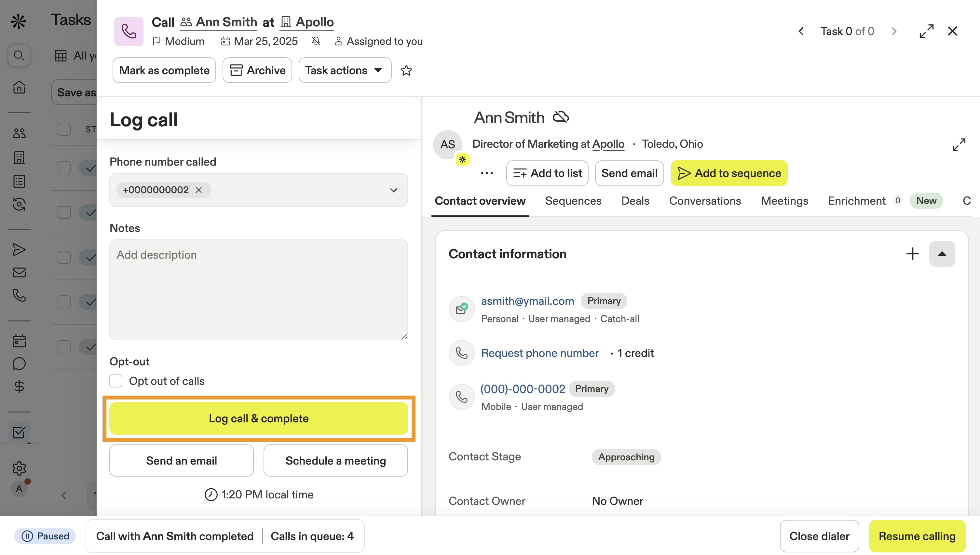
Task: Expand task panel to full screen
Action: pos(926,31)
